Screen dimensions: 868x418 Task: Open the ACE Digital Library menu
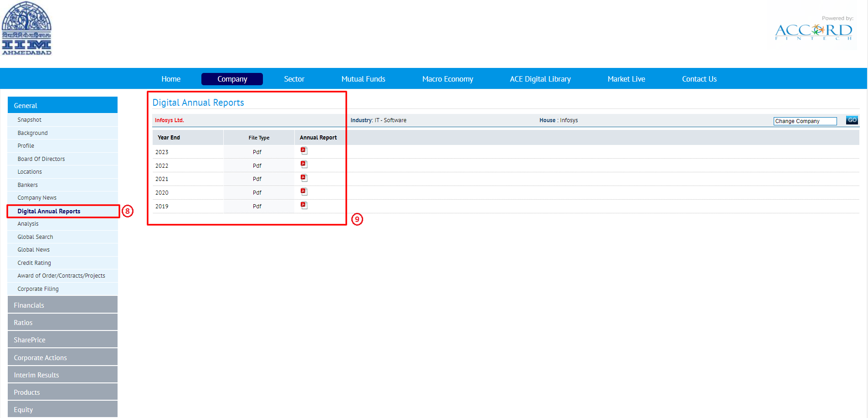coord(540,79)
